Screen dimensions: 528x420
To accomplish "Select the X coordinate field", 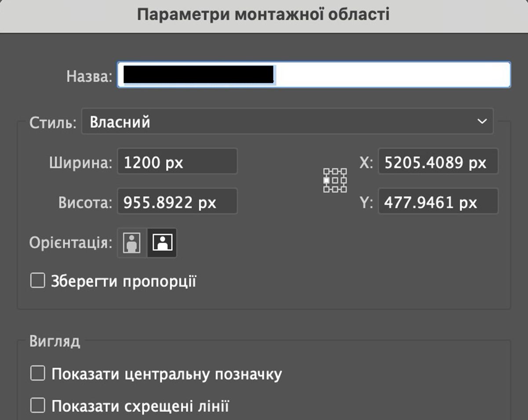I will point(438,162).
